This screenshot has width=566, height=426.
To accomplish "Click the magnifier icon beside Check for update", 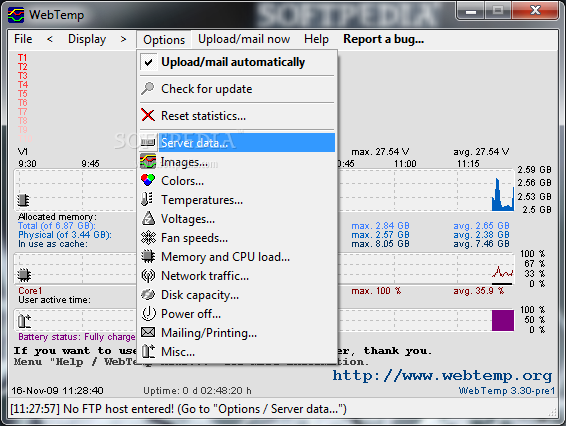I will point(148,88).
